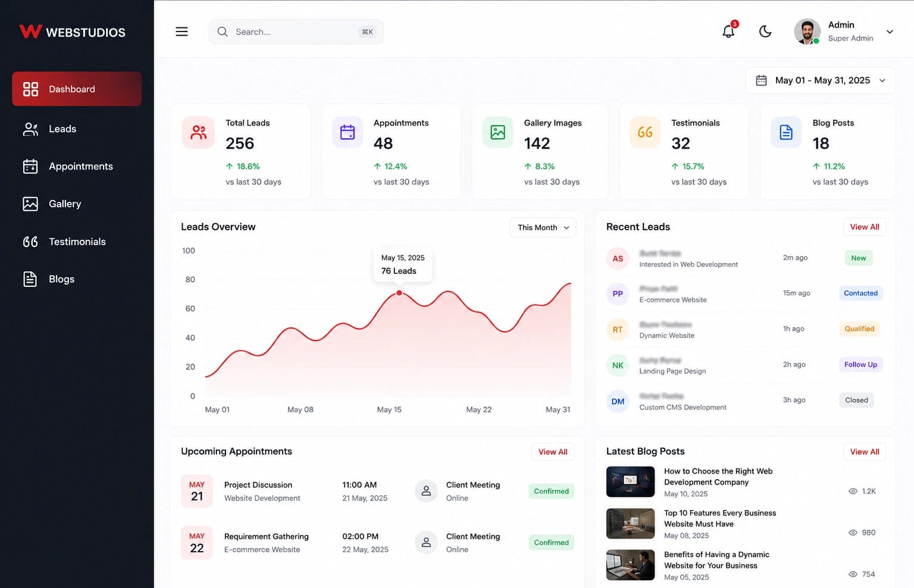The image size is (914, 588).
Task: Click the NK lead avatar
Action: pos(618,365)
